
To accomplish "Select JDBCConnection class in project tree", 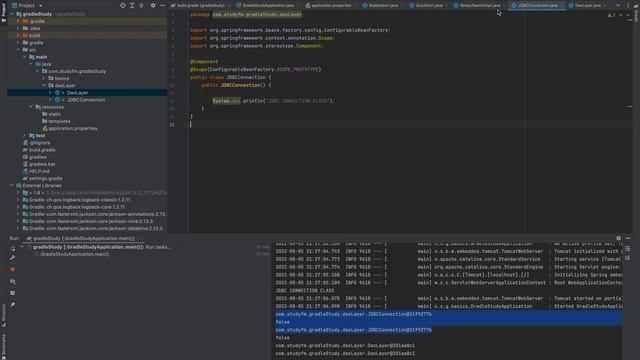I will pos(87,100).
